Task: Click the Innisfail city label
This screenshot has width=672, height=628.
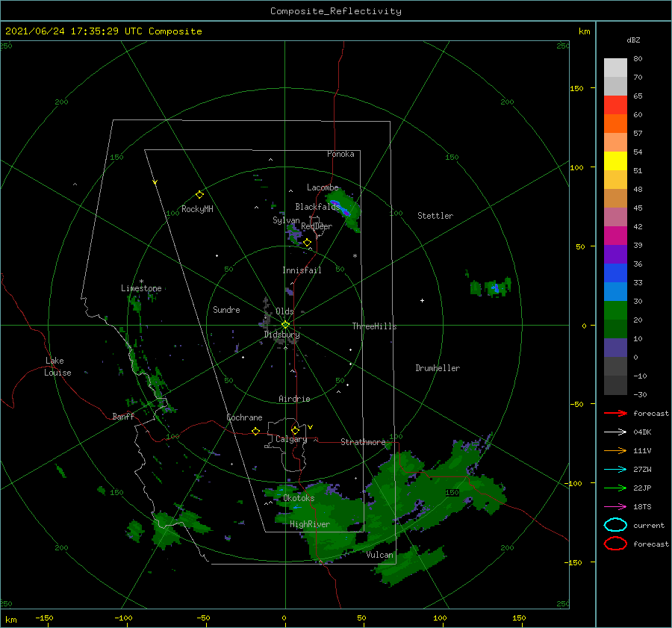Action: [x=302, y=270]
